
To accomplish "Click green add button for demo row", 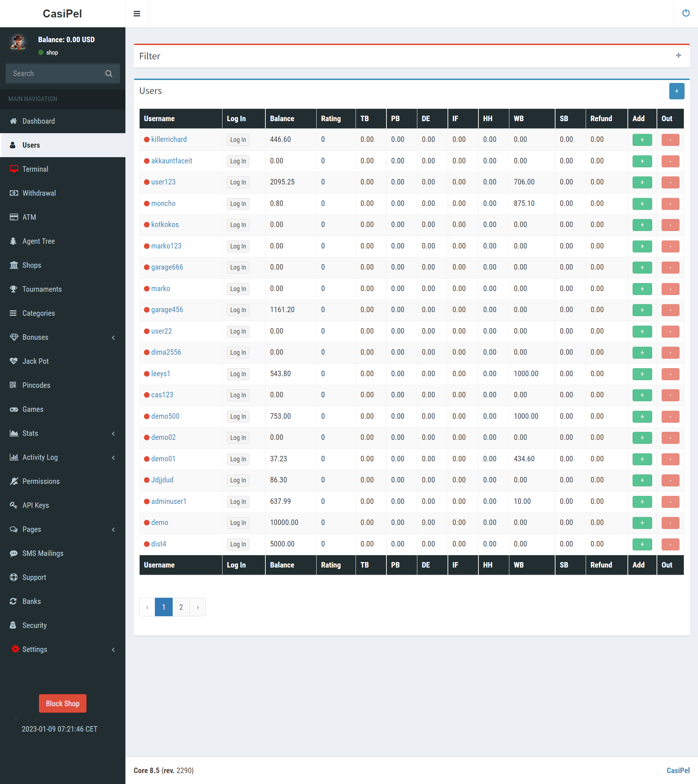I will click(642, 523).
